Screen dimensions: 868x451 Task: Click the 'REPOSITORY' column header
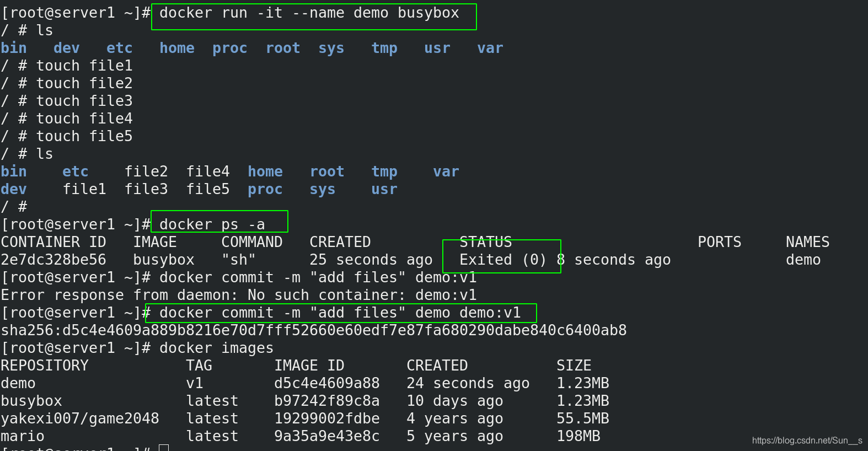[45, 366]
